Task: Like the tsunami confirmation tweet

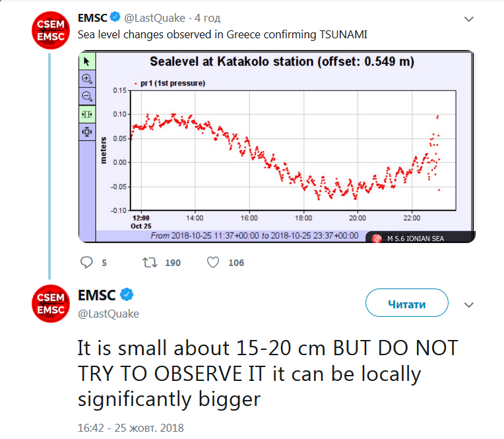Action: (x=213, y=263)
